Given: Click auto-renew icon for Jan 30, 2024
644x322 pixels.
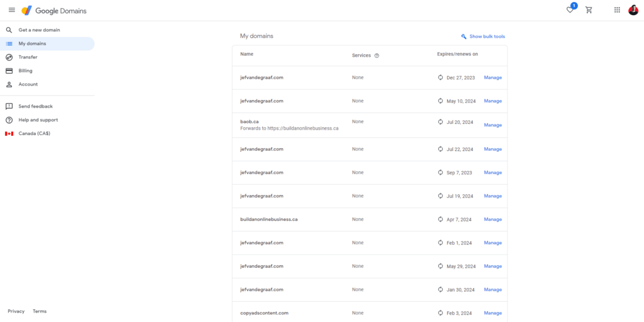Looking at the screenshot, I should click(x=441, y=289).
